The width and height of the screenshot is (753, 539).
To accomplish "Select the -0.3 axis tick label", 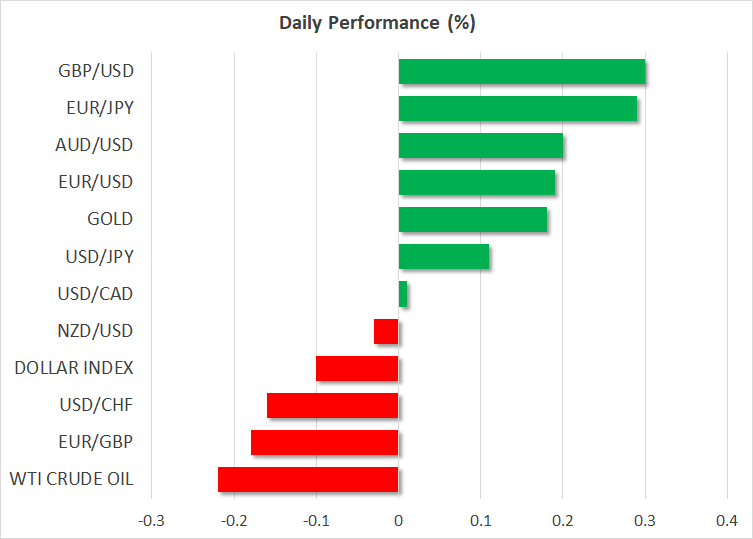I will pyautogui.click(x=151, y=520).
